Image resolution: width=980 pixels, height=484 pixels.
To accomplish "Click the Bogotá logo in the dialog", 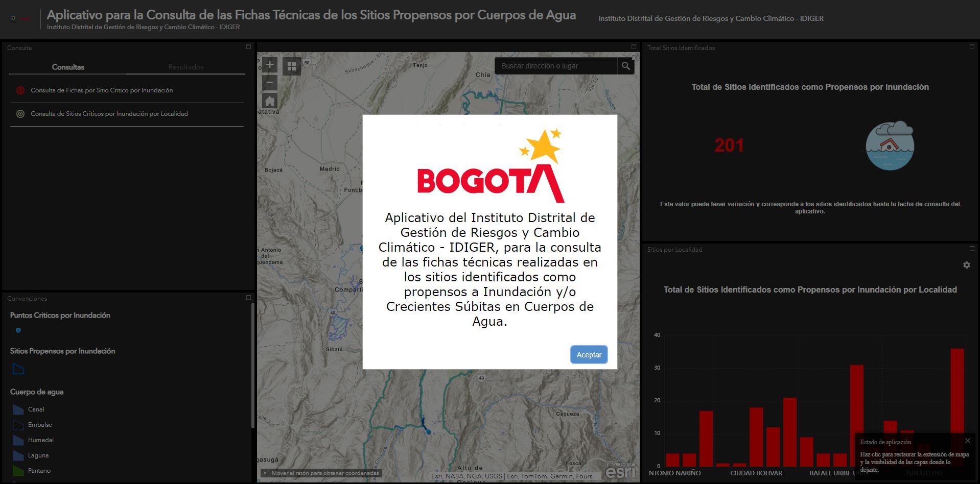I will point(491,166).
